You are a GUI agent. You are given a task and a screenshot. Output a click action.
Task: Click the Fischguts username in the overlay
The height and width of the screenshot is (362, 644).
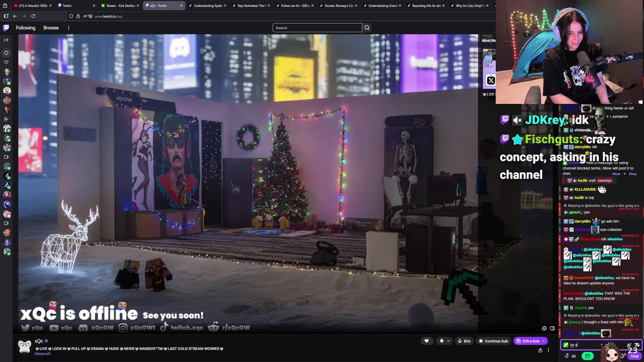(x=553, y=139)
